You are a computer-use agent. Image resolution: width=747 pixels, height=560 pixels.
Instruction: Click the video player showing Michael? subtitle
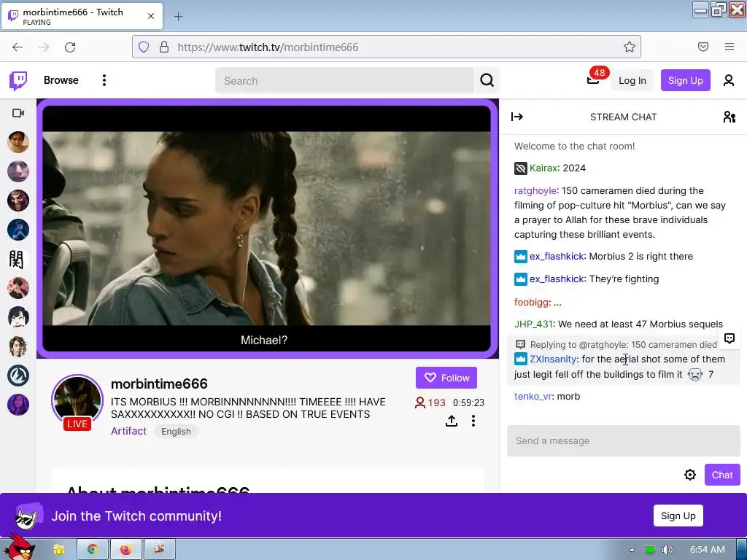pyautogui.click(x=266, y=228)
